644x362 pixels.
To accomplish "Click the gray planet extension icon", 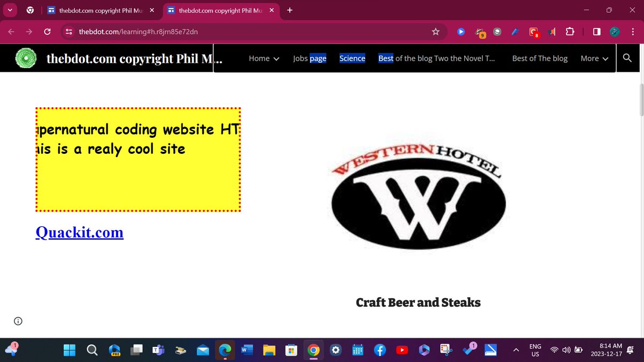I will point(497,32).
